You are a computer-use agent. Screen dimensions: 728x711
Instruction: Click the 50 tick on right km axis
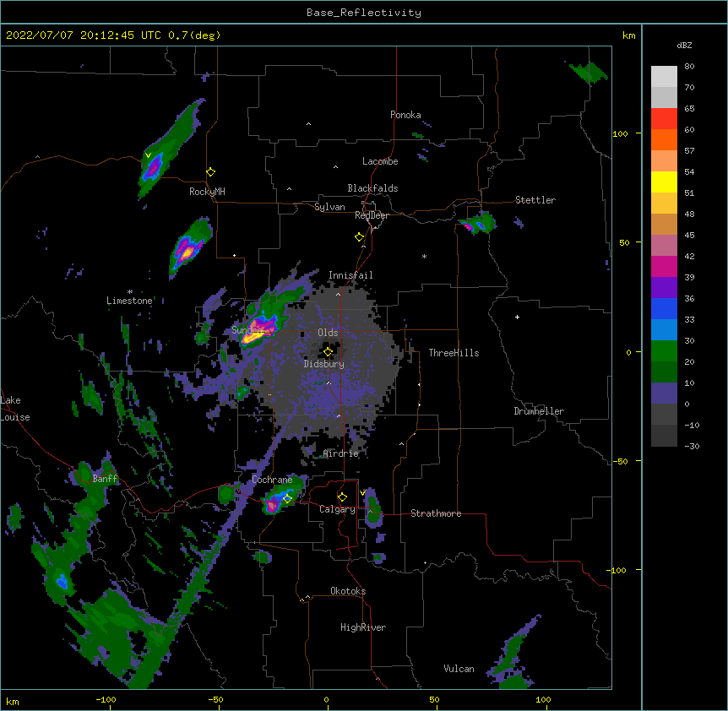click(624, 242)
